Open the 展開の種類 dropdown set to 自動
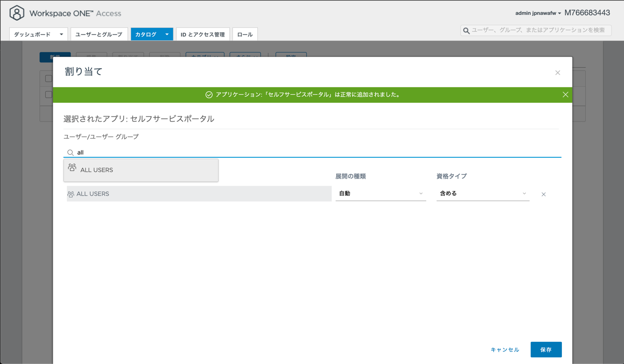 click(x=381, y=193)
